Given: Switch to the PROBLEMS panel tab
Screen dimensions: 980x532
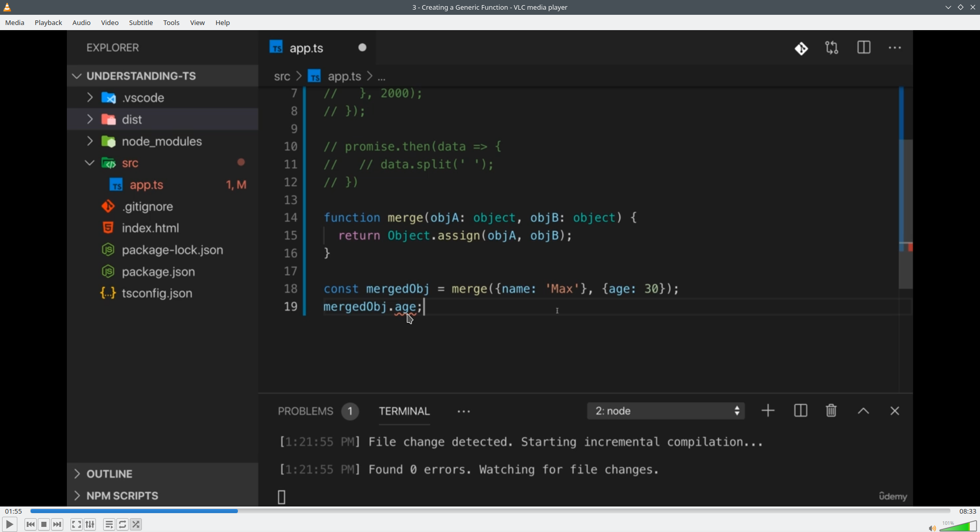Looking at the screenshot, I should pyautogui.click(x=317, y=412).
